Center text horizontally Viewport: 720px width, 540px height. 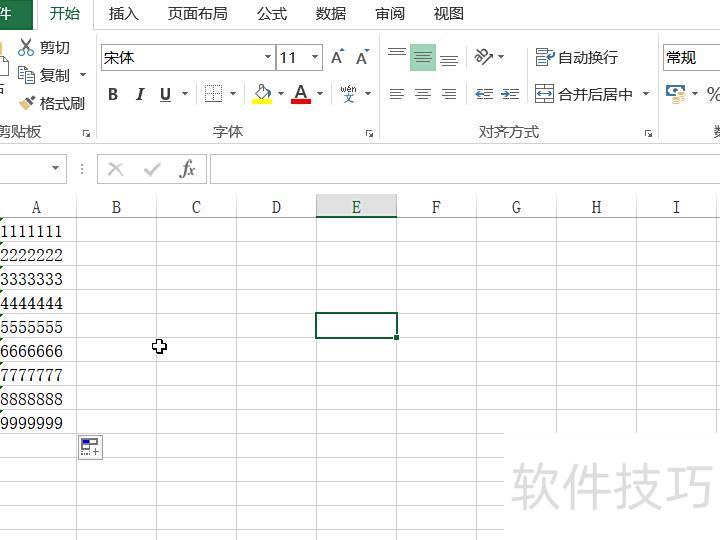click(423, 94)
